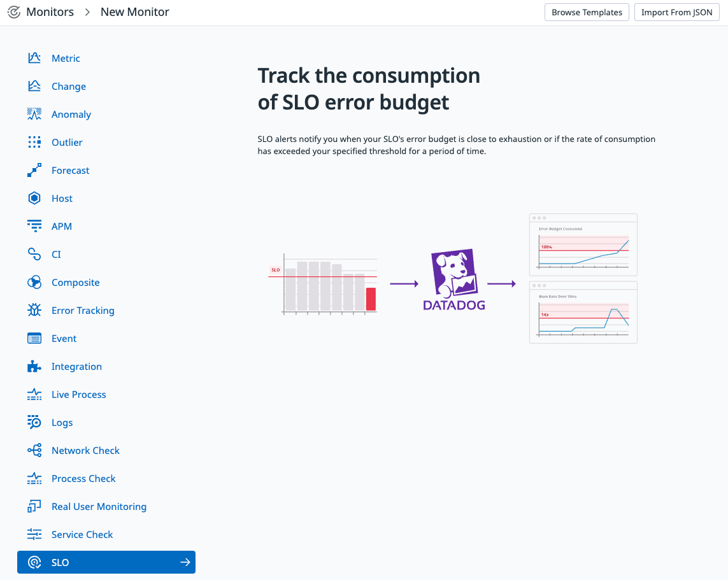Pick the Host monitor type
728x580 pixels.
pos(62,199)
